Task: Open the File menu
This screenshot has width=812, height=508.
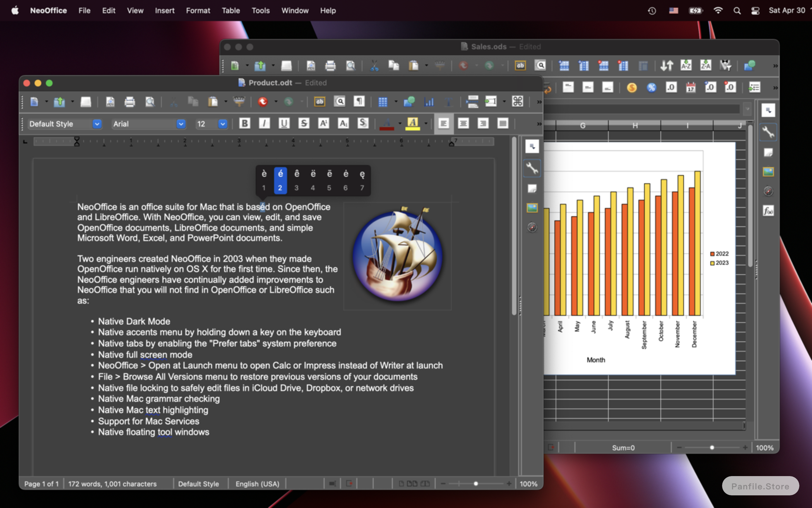Action: click(84, 10)
